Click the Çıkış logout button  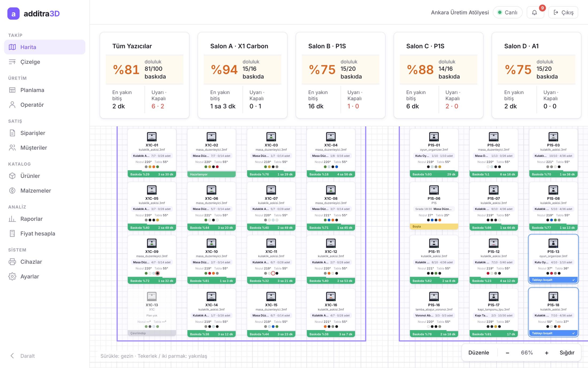563,13
